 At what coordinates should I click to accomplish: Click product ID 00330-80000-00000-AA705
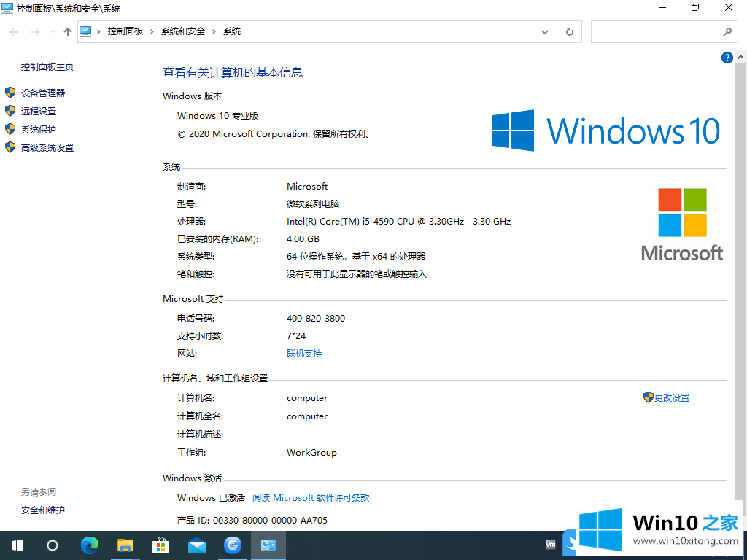[x=270, y=521]
